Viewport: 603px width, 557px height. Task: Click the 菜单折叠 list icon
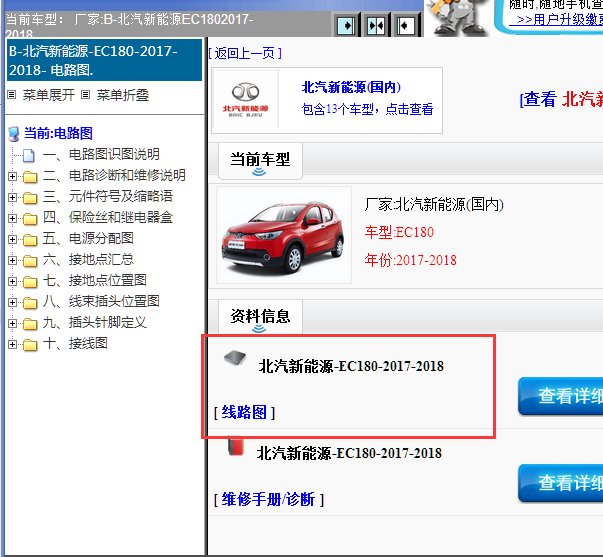click(x=85, y=95)
